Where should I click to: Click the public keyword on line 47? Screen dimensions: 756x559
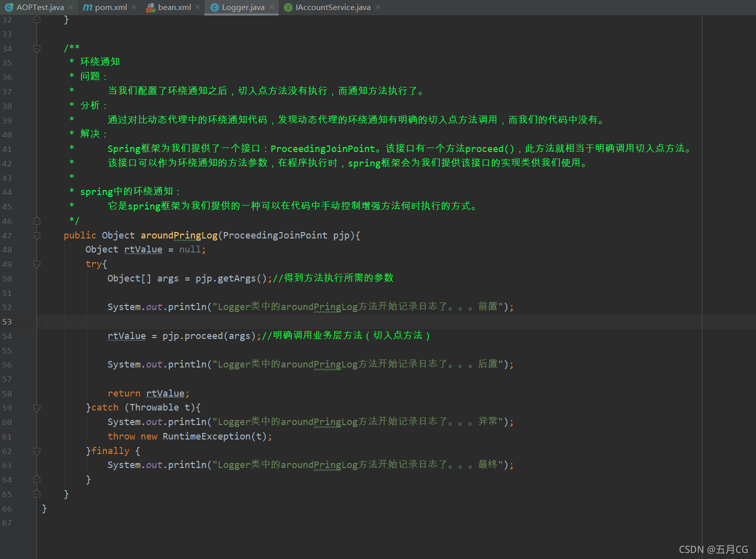[80, 235]
